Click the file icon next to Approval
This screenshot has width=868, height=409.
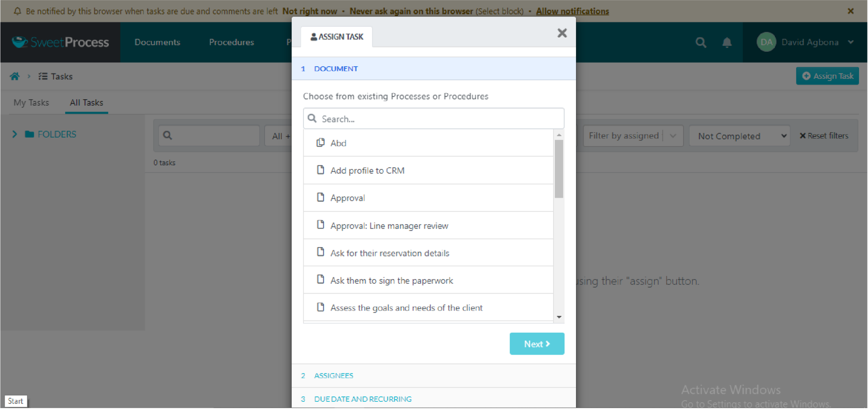point(320,198)
